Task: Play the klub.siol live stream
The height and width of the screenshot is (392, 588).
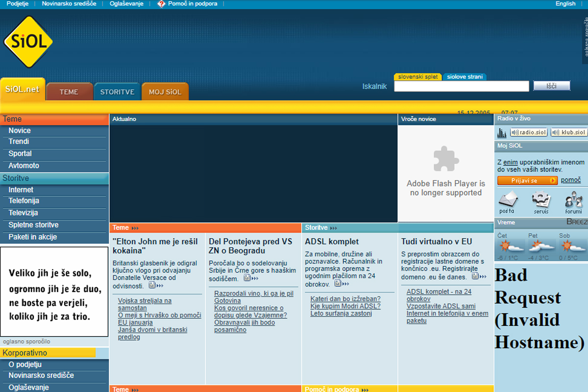Action: pyautogui.click(x=568, y=133)
